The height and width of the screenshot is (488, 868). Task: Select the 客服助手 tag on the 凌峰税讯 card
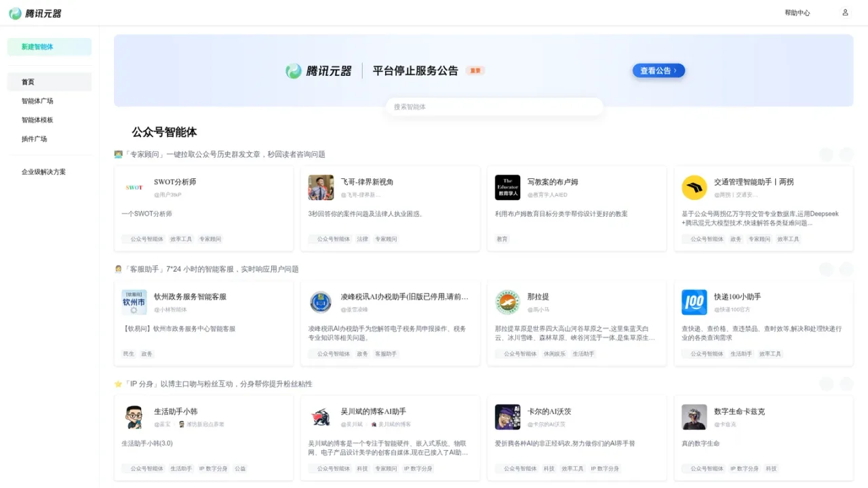click(x=386, y=354)
